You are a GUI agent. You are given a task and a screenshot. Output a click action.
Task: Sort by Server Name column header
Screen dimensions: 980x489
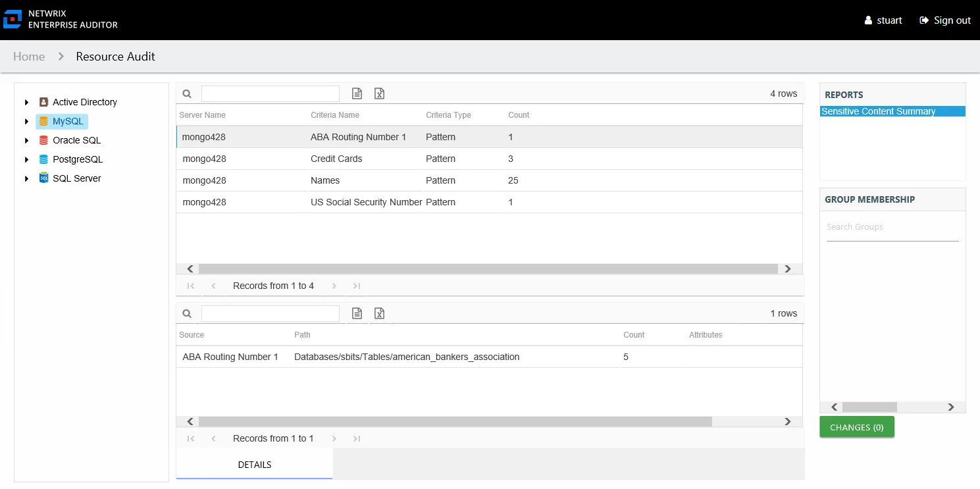pyautogui.click(x=202, y=115)
